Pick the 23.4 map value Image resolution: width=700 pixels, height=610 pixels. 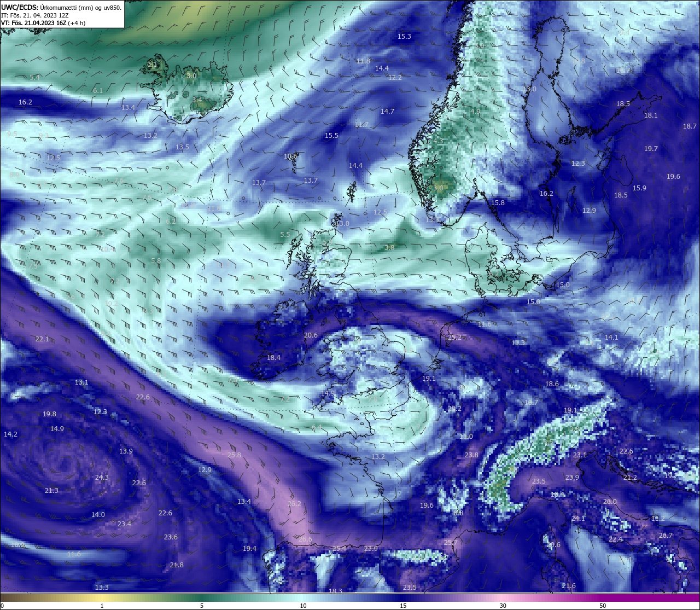tap(124, 524)
